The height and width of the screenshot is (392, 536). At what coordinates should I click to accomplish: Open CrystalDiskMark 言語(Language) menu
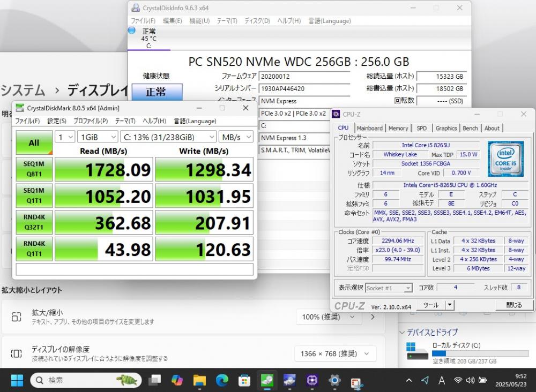click(x=195, y=121)
